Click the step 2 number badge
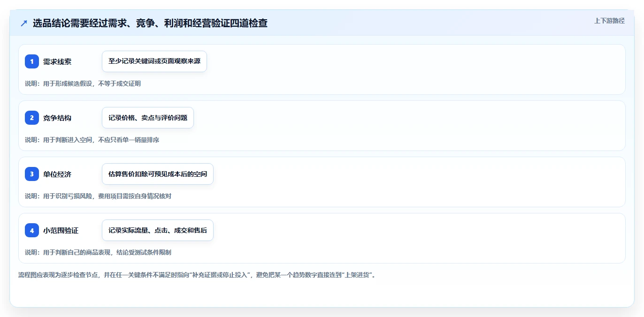This screenshot has width=644, height=317. [x=32, y=118]
